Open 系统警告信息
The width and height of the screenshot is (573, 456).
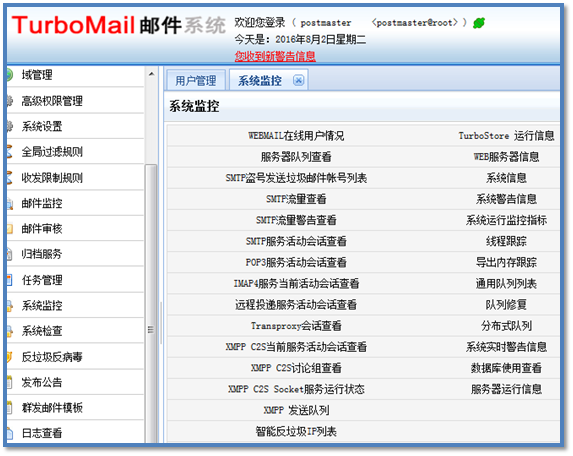[506, 199]
